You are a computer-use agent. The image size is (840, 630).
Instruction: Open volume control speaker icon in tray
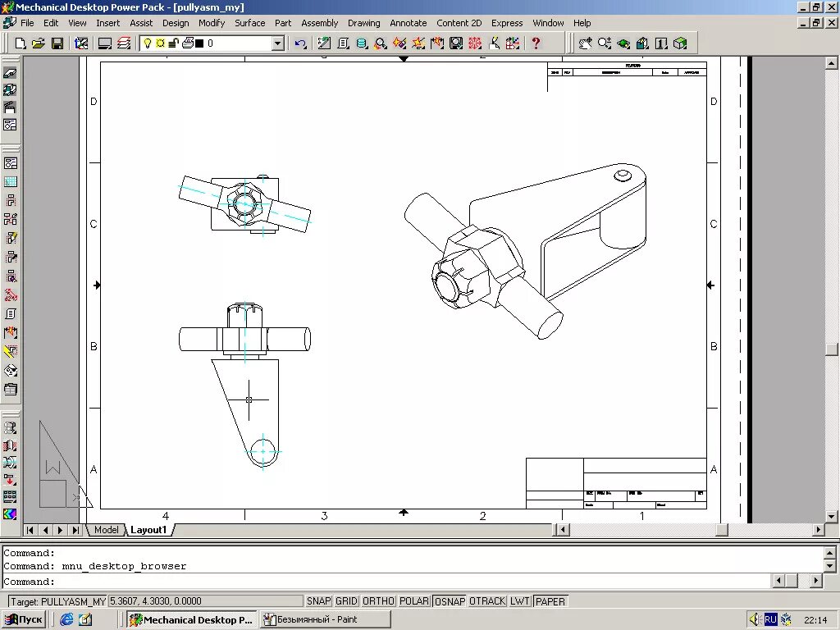pos(756,619)
